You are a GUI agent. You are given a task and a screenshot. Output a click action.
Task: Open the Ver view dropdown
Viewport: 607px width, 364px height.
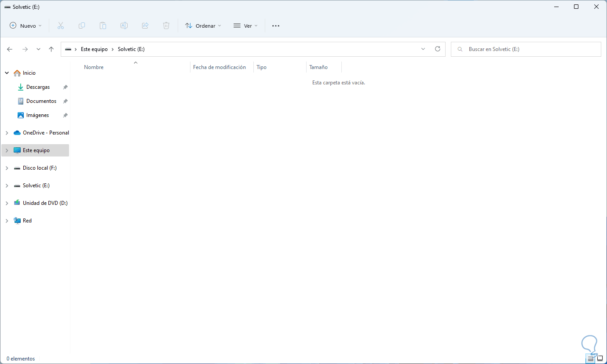click(x=245, y=26)
